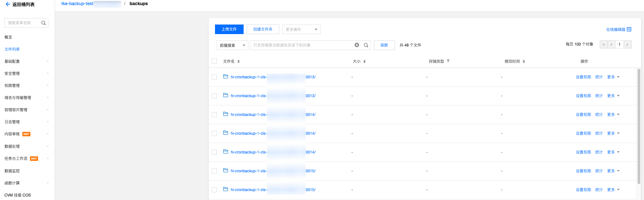Open the online editor icon at top right
This screenshot has height=200, width=644.
coord(629,30)
